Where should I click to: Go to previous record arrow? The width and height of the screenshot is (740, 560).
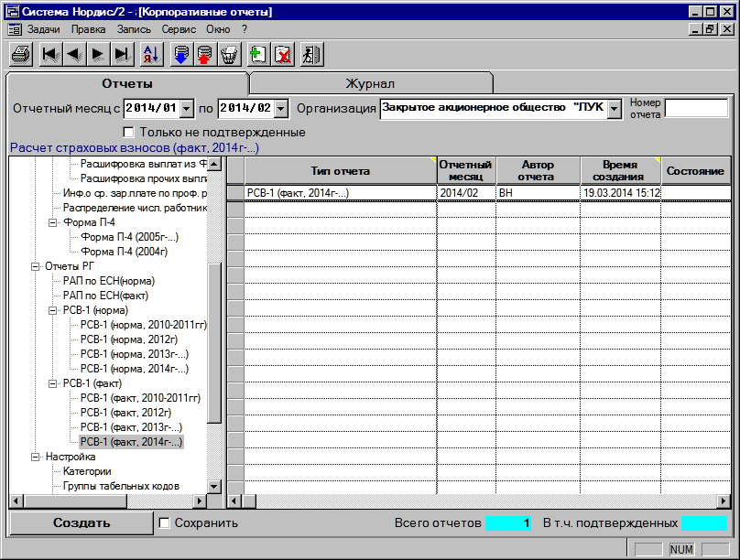[x=74, y=54]
